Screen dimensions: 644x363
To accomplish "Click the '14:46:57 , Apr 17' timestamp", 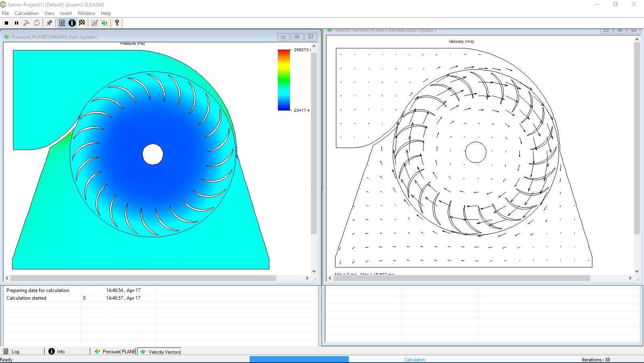I will coord(123,298).
